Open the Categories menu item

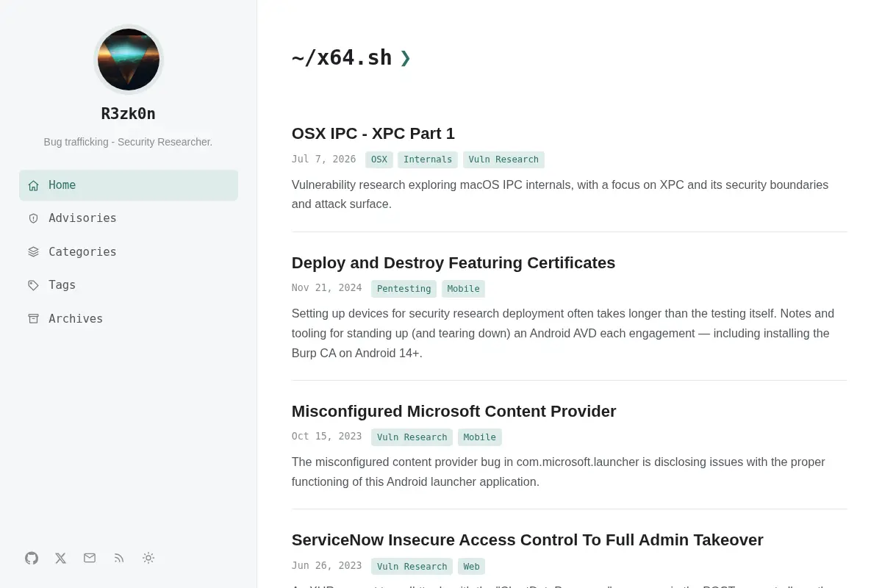coord(129,252)
